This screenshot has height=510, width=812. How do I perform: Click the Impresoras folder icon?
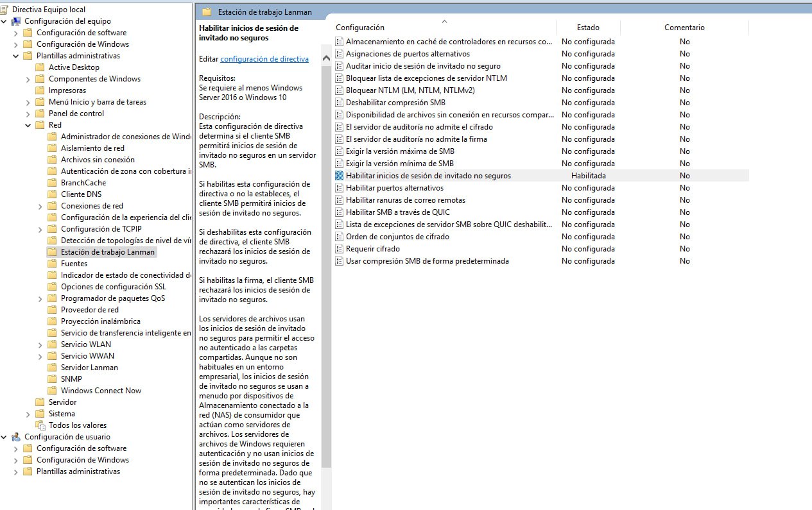(40, 90)
